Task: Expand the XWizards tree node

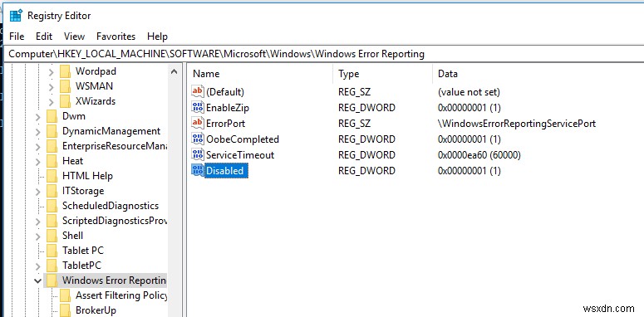Action: (51, 102)
